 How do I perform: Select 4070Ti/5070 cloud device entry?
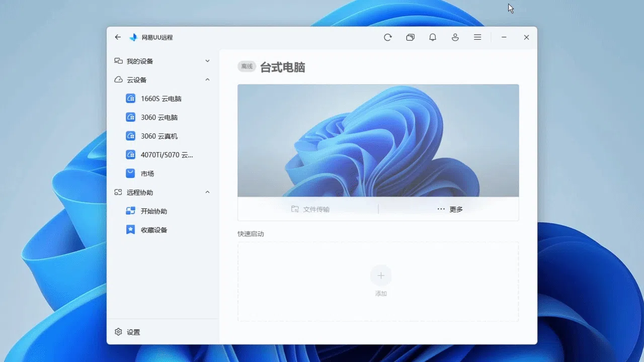pyautogui.click(x=166, y=155)
